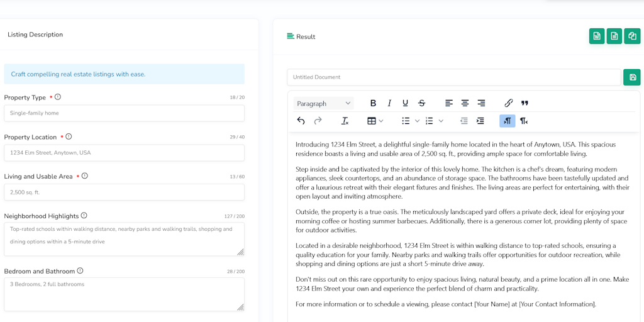Toggle strikethrough formatting
This screenshot has width=644, height=322.
[x=421, y=103]
